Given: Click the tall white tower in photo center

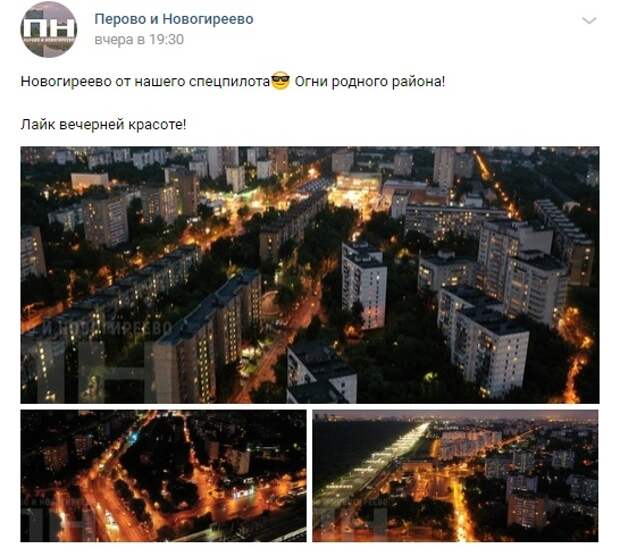Looking at the screenshot, I should pyautogui.click(x=364, y=285).
